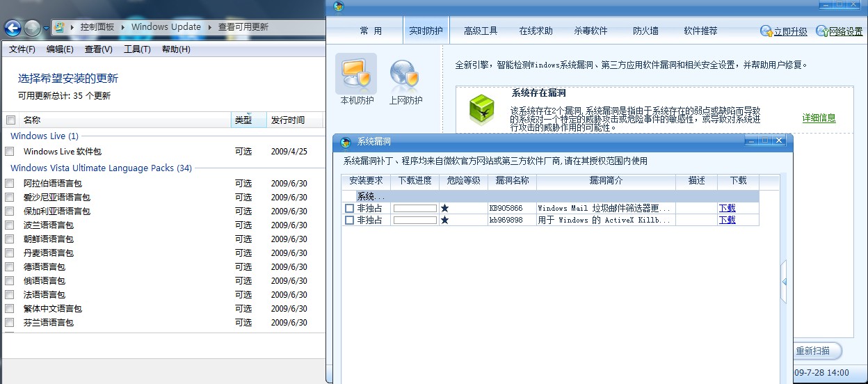Select the 繁体中文语言包 row name
The width and height of the screenshot is (868, 384).
click(53, 308)
